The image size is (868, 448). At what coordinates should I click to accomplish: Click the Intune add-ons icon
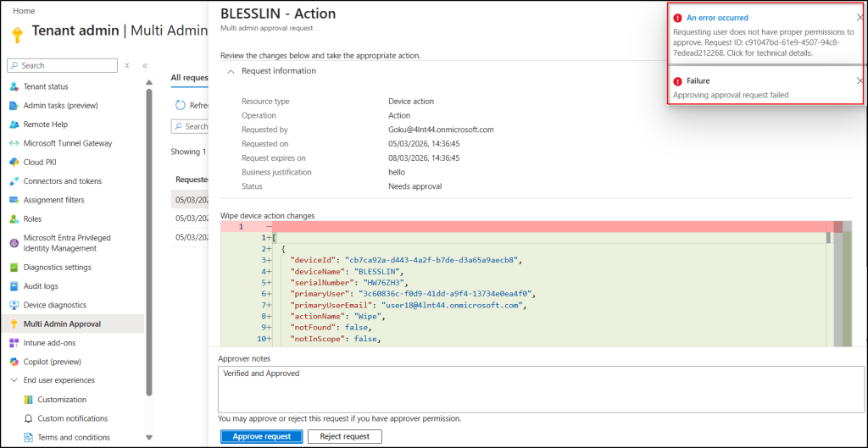pos(14,343)
